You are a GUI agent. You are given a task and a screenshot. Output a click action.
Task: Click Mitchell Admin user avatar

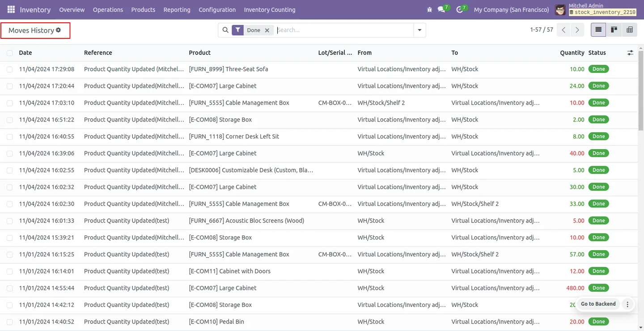tap(560, 9)
